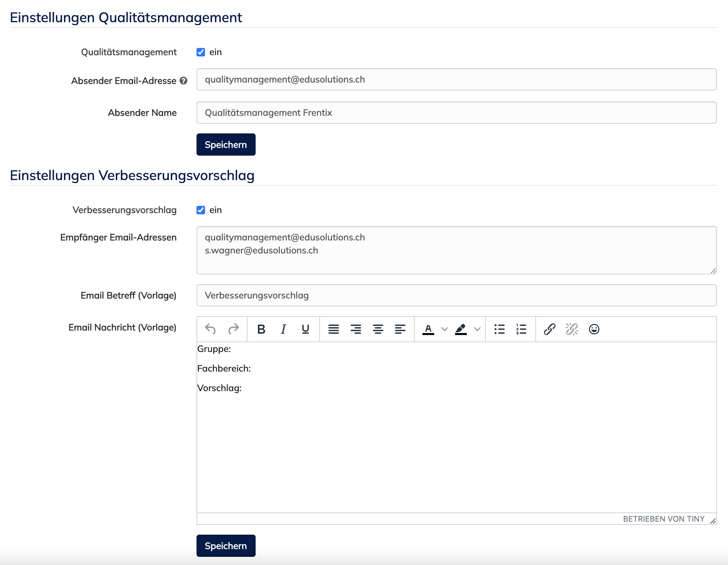728x565 pixels.
Task: Click the Einstellungen Qualitätsmanagement heading
Action: click(x=126, y=17)
